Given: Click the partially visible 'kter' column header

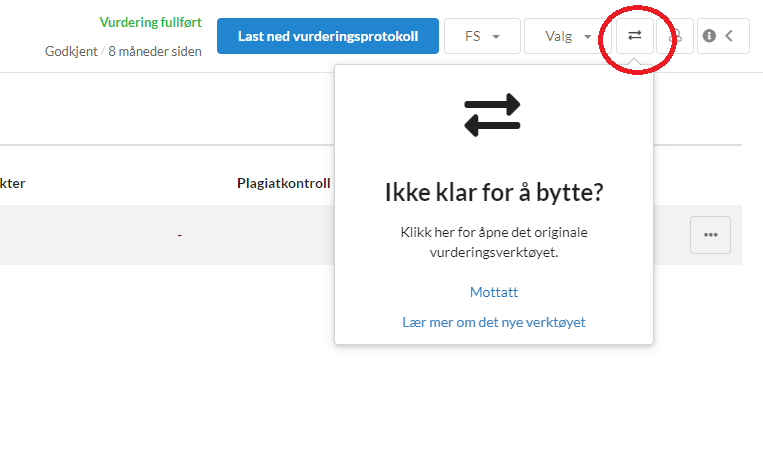Looking at the screenshot, I should point(13,183).
